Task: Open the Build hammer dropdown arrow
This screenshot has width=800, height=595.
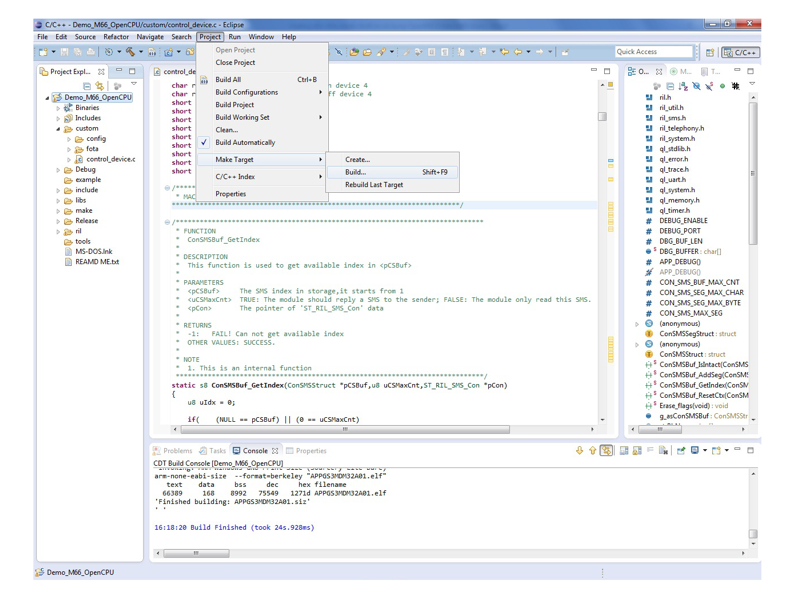Action: click(x=140, y=52)
